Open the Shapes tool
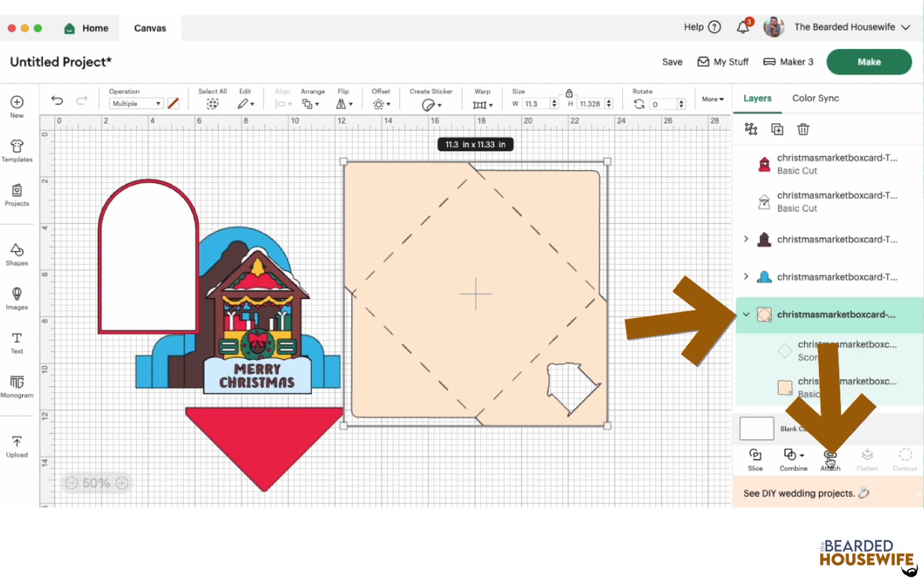 click(x=17, y=255)
